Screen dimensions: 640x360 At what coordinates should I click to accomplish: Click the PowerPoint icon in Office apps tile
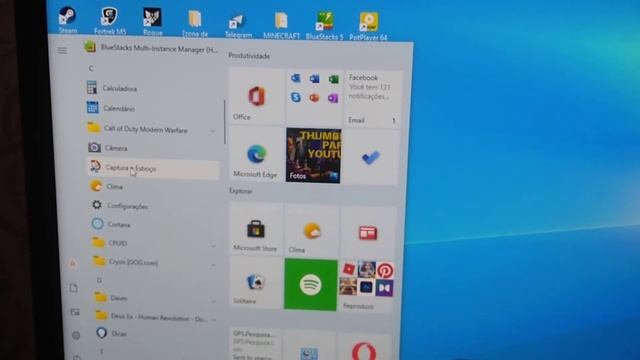point(314,98)
